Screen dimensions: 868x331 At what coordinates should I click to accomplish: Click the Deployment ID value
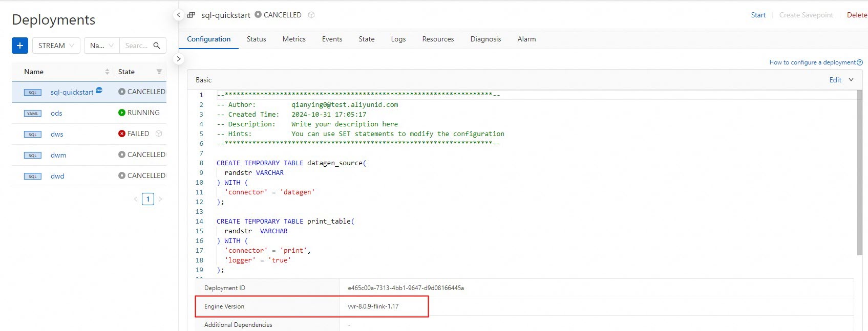[x=406, y=288]
